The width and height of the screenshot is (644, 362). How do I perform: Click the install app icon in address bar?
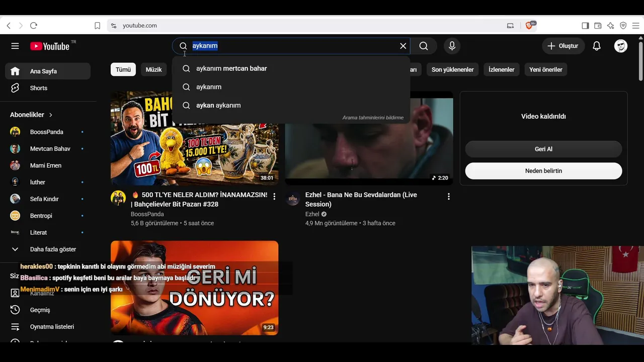click(510, 26)
